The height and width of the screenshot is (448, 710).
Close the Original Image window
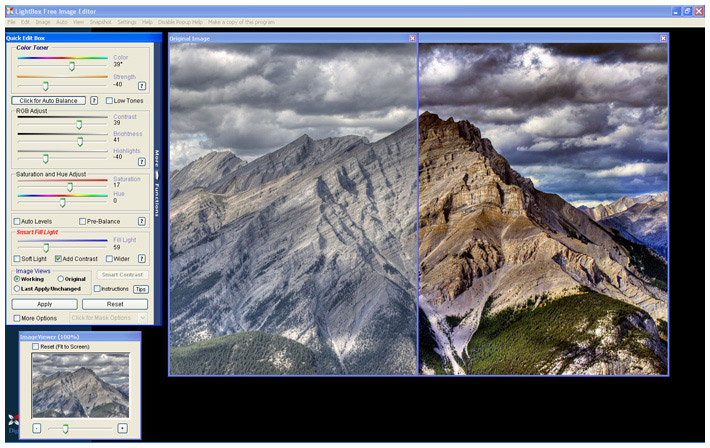(x=412, y=38)
